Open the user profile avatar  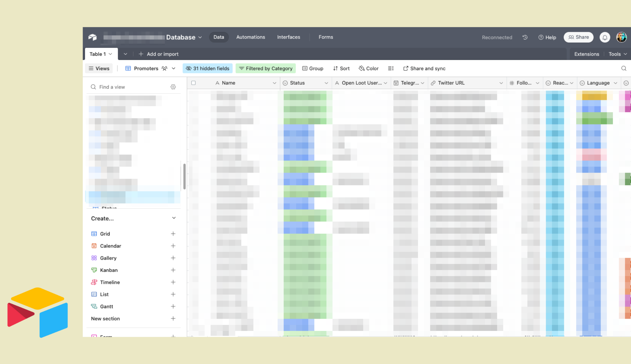tap(621, 37)
